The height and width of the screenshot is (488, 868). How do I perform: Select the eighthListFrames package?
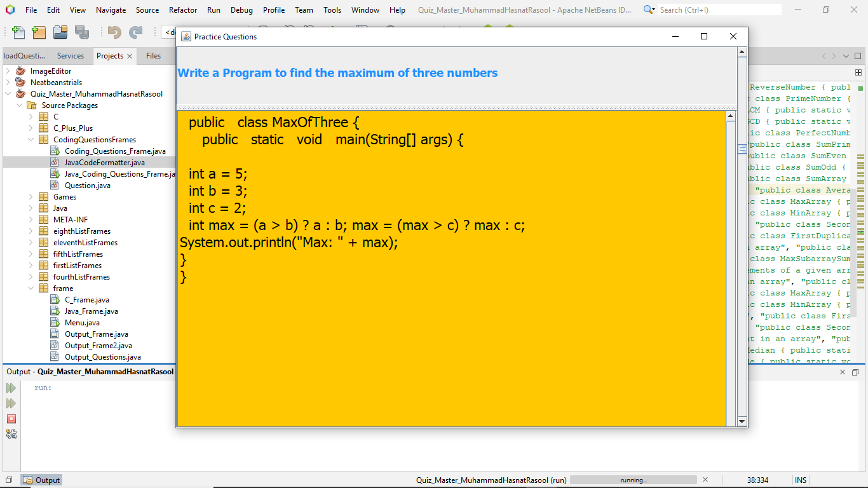tap(82, 231)
